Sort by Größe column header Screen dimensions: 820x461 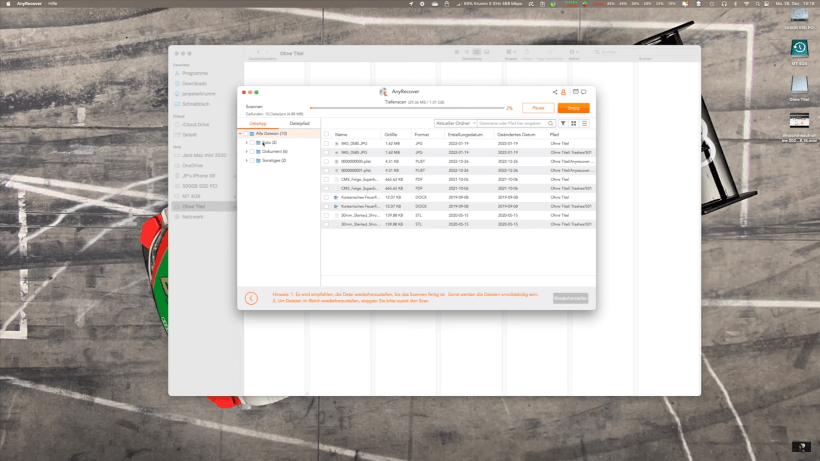[391, 135]
